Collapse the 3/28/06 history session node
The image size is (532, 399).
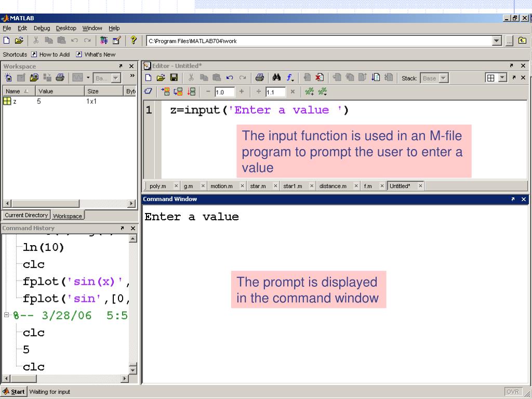pyautogui.click(x=6, y=315)
